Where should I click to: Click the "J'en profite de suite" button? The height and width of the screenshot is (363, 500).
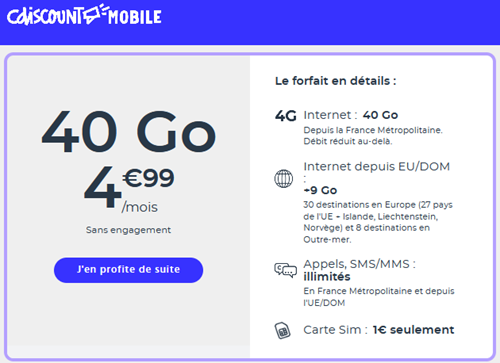tap(128, 270)
